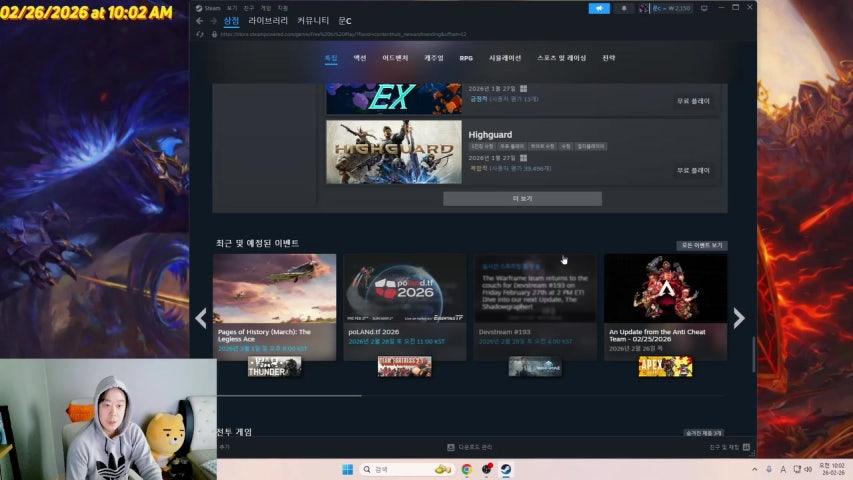853x480 pixels.
Task: Open the notifications bell
Action: point(625,8)
